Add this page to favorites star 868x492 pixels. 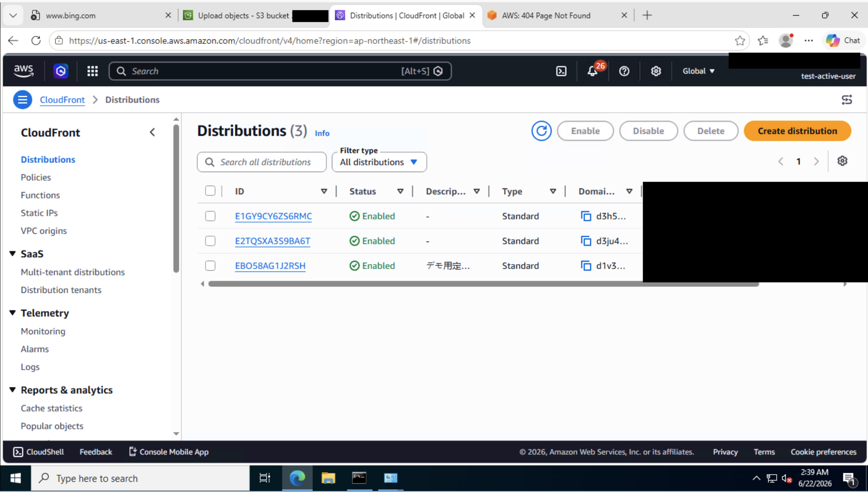740,41
